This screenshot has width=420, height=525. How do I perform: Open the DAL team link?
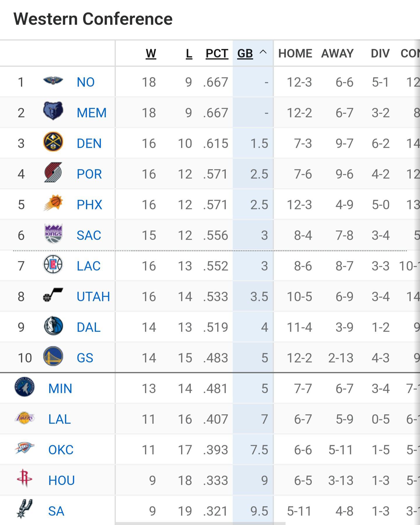tap(89, 327)
